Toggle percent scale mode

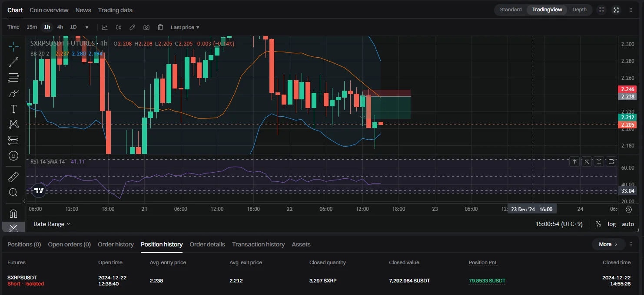[598, 224]
